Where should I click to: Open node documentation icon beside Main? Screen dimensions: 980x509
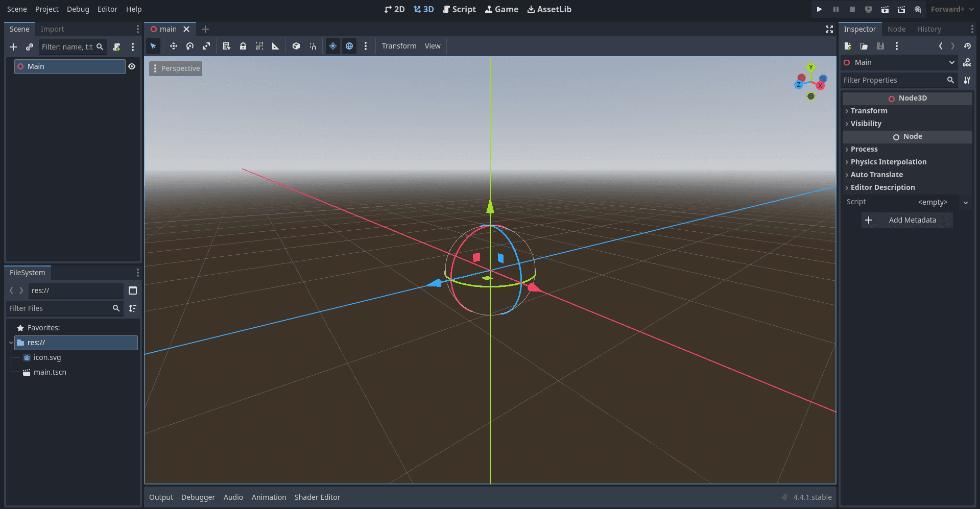tap(967, 62)
